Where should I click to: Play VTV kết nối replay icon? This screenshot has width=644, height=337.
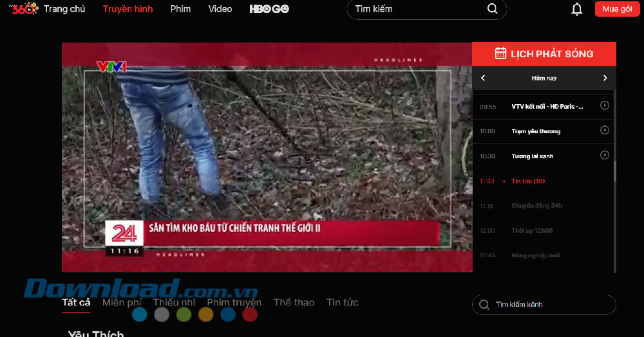(604, 105)
